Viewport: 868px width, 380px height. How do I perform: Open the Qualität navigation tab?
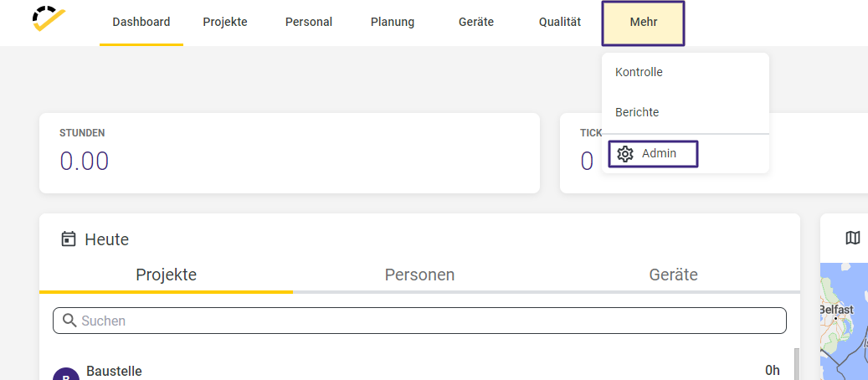(560, 23)
